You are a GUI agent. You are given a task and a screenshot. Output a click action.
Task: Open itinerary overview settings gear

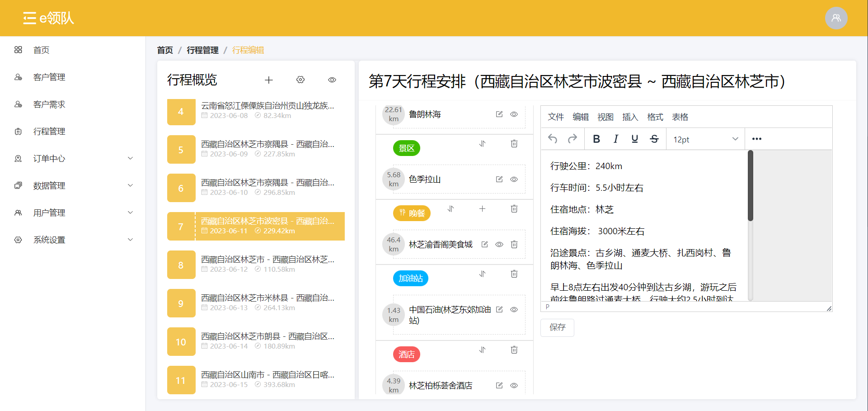tap(300, 80)
